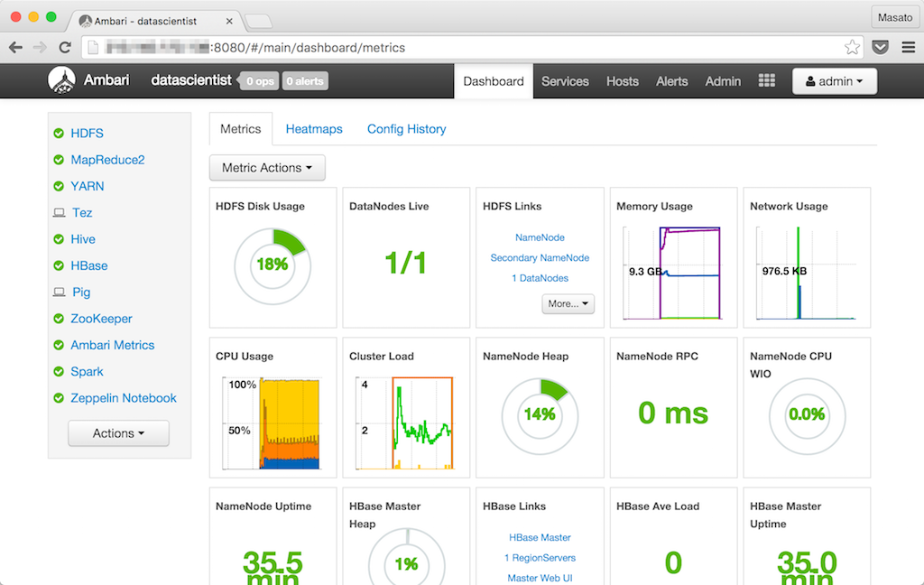Click the NameNode CPU WIO 0.0% gauge

coord(807,416)
